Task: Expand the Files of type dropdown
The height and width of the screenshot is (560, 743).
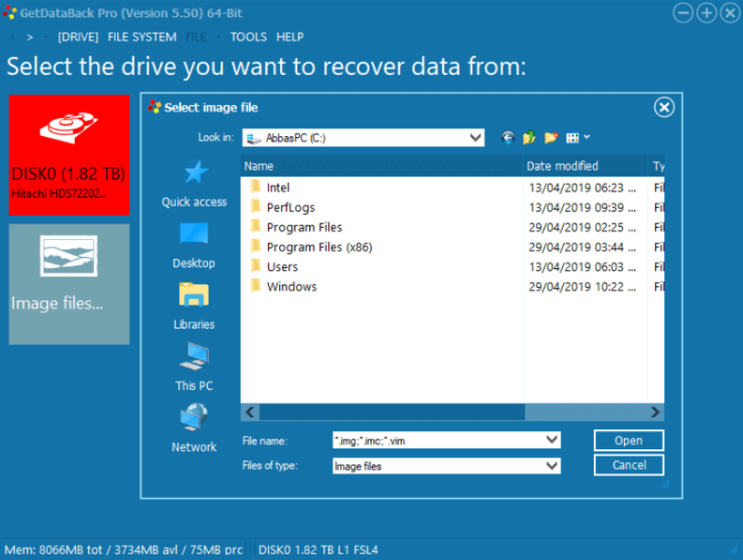Action: click(552, 466)
